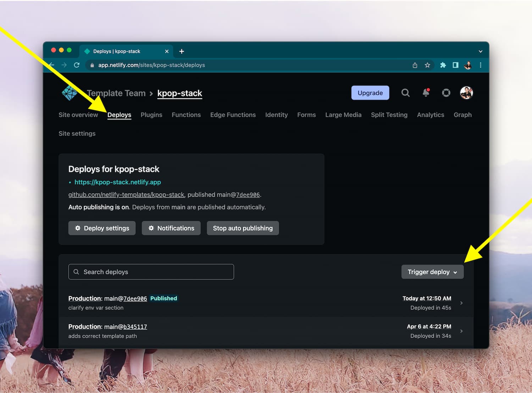532x393 pixels.
Task: Click 'Apr 6 at 4:22 PM' timestamp
Action: pos(429,326)
